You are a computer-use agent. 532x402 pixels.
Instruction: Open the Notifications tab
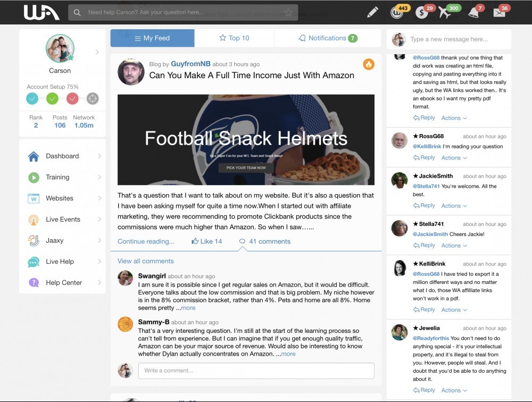point(328,38)
